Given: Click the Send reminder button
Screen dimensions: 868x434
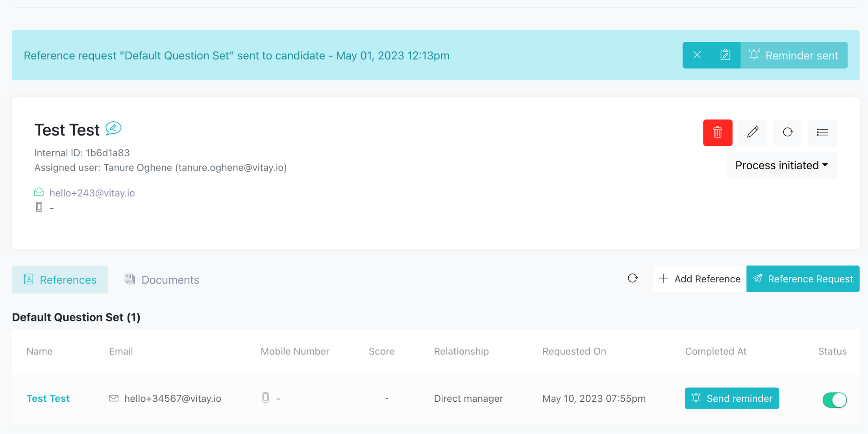Looking at the screenshot, I should coord(732,399).
